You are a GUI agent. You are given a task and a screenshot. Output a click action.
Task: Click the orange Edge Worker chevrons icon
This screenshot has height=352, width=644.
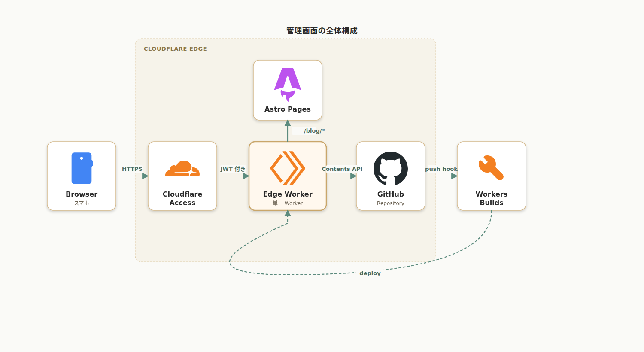pos(288,168)
